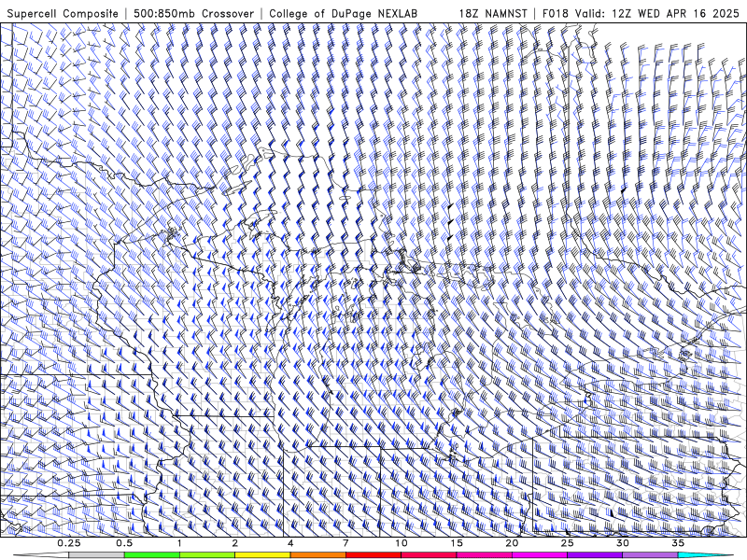Click the color scale value 15
The height and width of the screenshot is (560, 747).
[457, 543]
